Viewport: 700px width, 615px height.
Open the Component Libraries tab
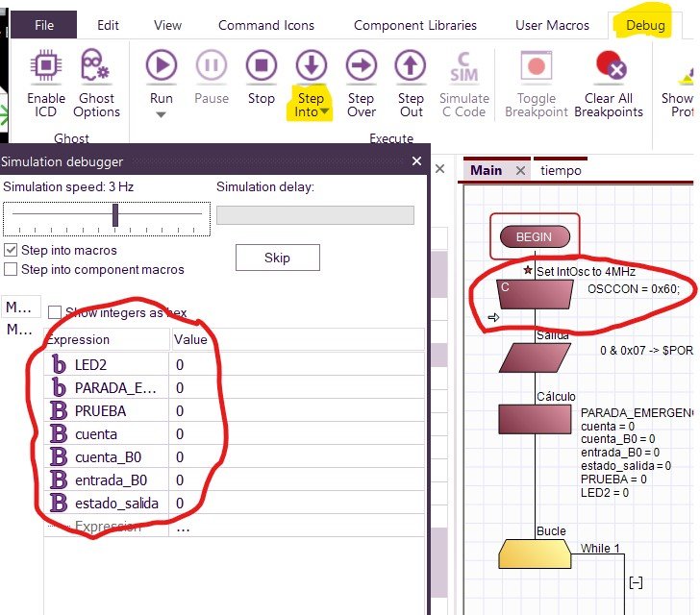point(415,25)
